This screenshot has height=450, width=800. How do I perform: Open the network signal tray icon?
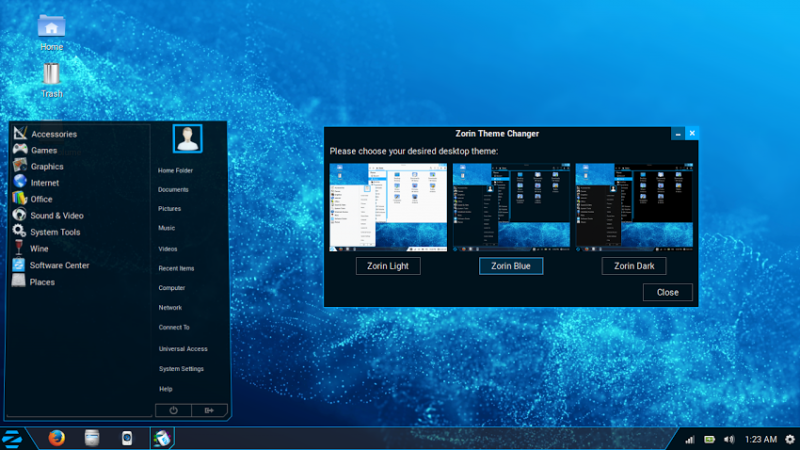(690, 439)
